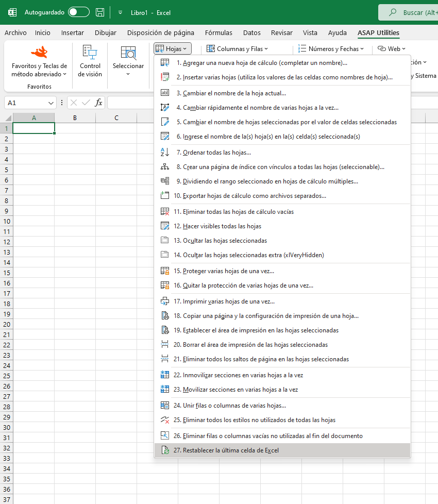The image size is (438, 504).
Task: Switch to the Insertar tab
Action: click(x=72, y=32)
